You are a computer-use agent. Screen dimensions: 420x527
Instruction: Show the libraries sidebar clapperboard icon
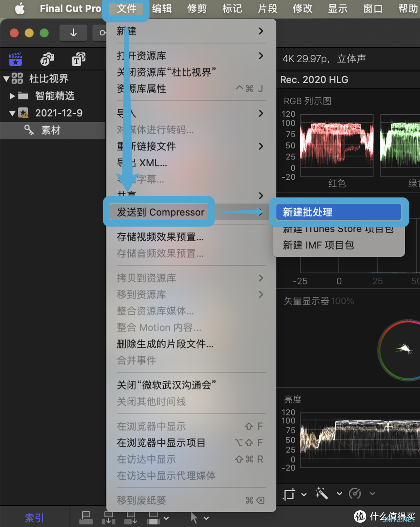[16, 60]
